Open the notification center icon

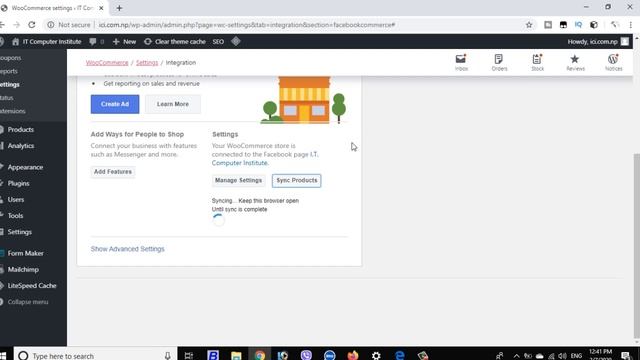click(x=626, y=356)
